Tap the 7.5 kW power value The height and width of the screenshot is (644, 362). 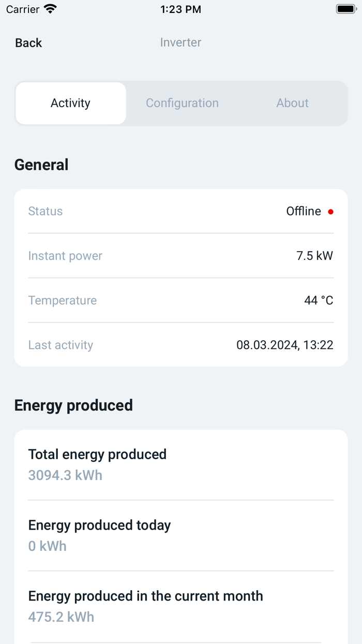pos(314,256)
